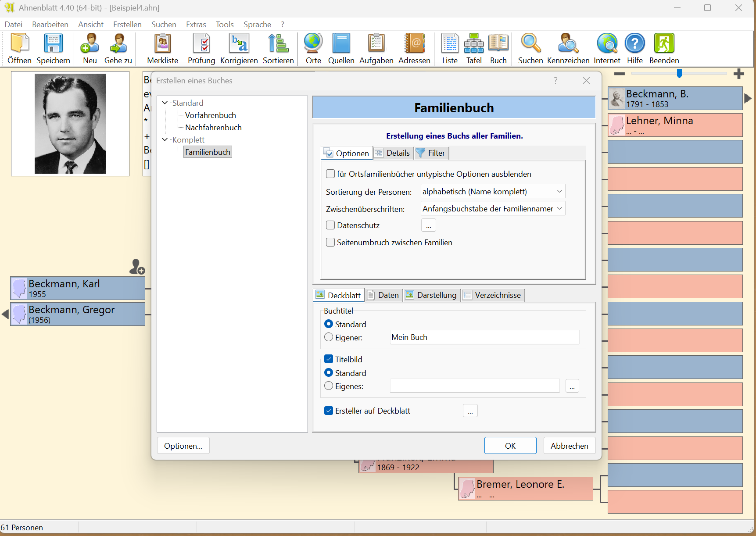Click the Merkliste toolbar icon
Image resolution: width=756 pixels, height=536 pixels.
click(162, 49)
